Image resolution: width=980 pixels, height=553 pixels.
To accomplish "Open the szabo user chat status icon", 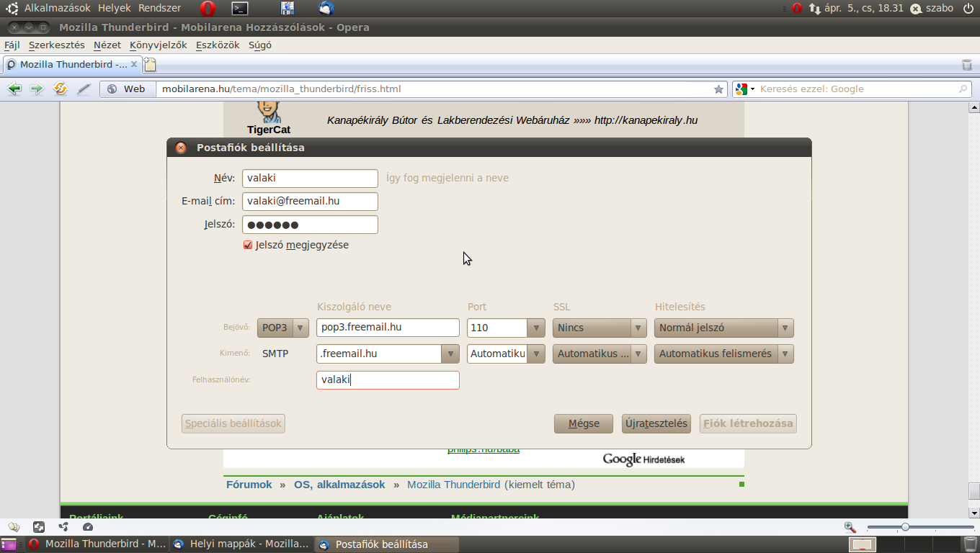I will tap(916, 9).
